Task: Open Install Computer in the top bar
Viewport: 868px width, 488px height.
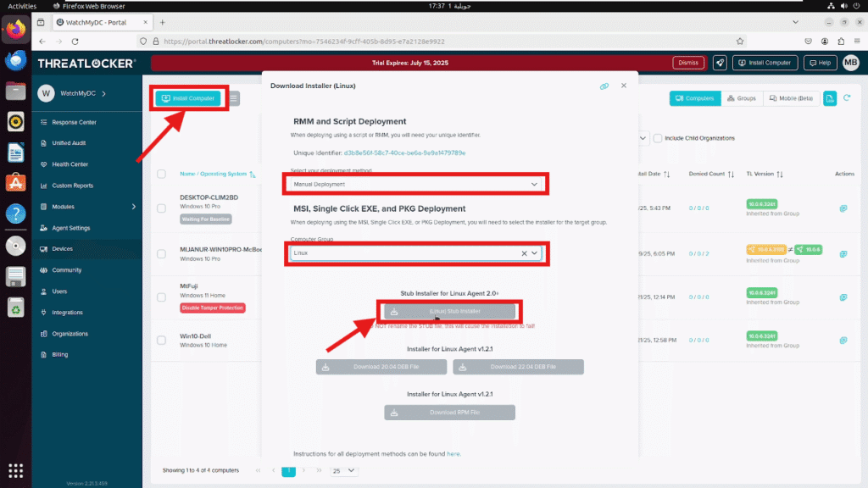Action: (765, 63)
